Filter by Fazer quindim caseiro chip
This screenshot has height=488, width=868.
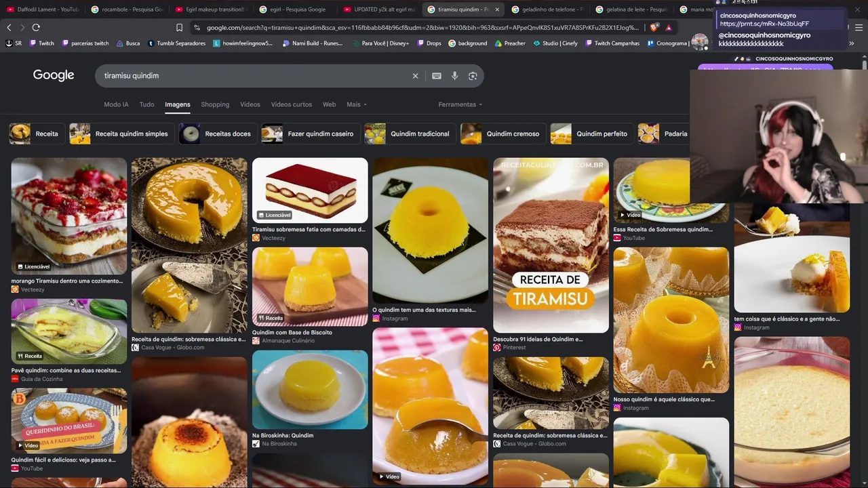point(311,134)
